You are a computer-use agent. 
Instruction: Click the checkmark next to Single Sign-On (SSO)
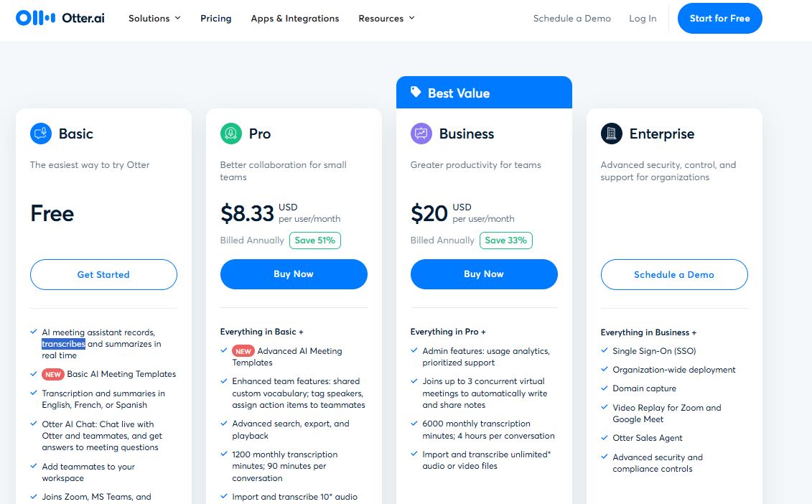604,350
